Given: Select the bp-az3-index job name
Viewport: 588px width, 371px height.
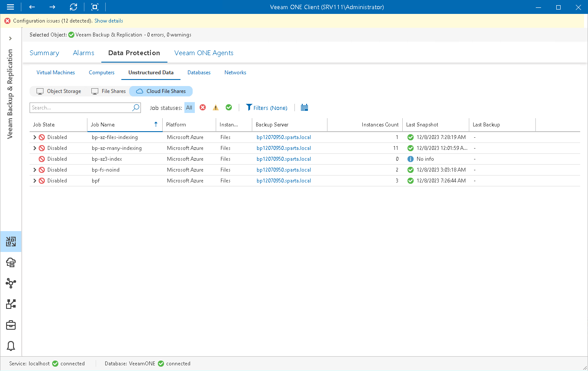Looking at the screenshot, I should point(107,159).
